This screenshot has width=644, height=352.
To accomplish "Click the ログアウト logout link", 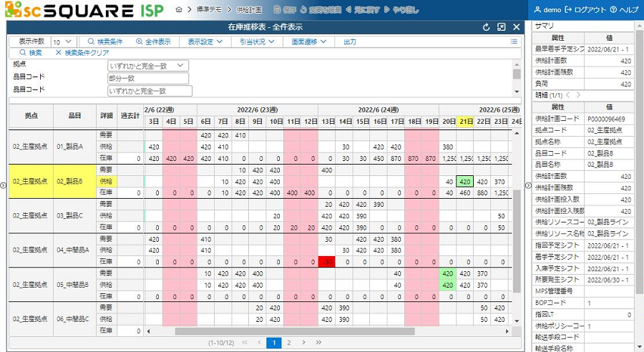I will pyautogui.click(x=585, y=10).
